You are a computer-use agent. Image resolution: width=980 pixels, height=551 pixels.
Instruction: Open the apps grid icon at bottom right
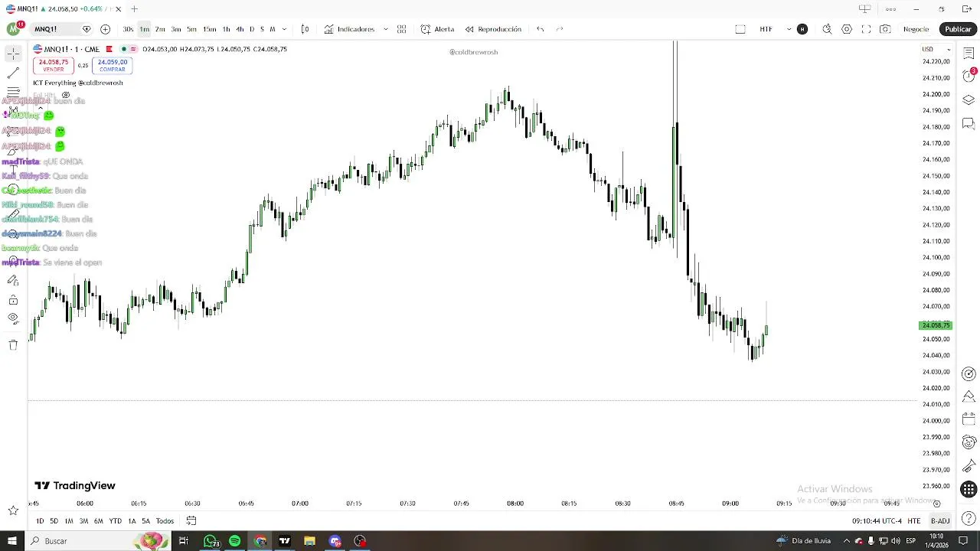coord(969,490)
